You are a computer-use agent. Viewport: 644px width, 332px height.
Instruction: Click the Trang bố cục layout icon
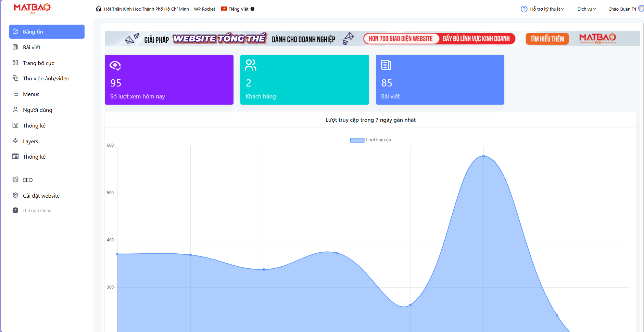15,63
